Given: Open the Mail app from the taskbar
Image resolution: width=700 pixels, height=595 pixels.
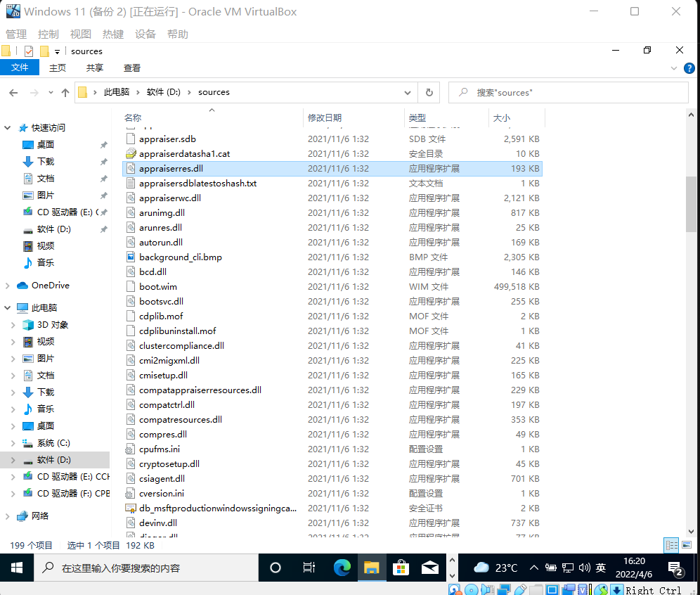Looking at the screenshot, I should tap(432, 568).
